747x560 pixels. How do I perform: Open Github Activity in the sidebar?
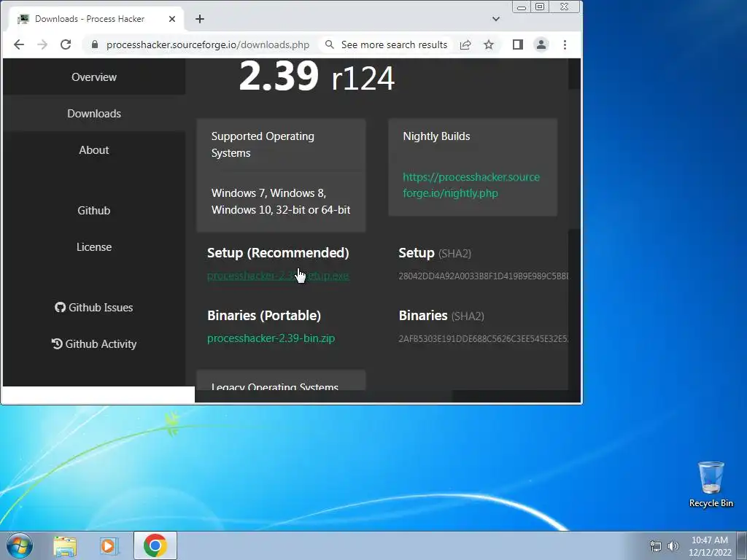click(94, 344)
